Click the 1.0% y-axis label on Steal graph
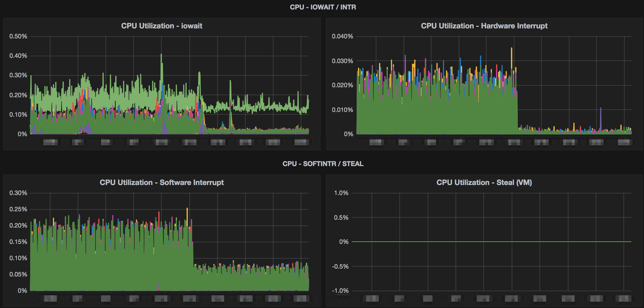Viewport: 644px width, 308px height. [341, 193]
